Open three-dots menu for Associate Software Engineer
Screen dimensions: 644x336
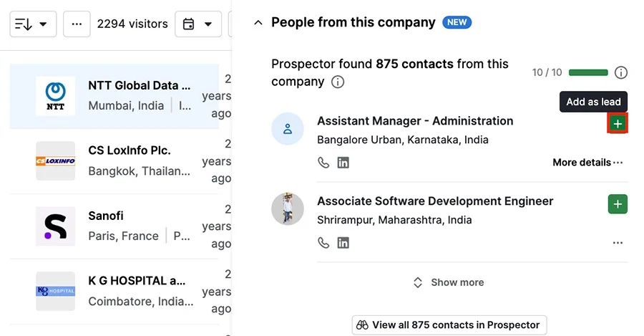[618, 243]
